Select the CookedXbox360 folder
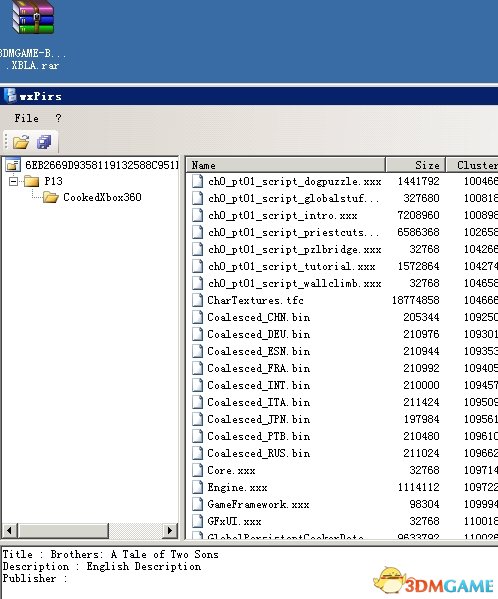Image resolution: width=498 pixels, height=599 pixels. (102, 197)
